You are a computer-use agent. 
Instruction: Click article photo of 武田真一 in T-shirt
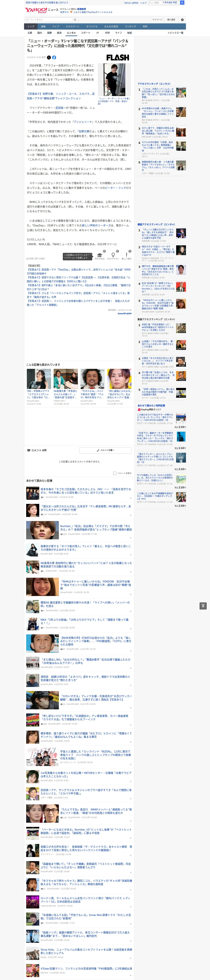[114, 80]
